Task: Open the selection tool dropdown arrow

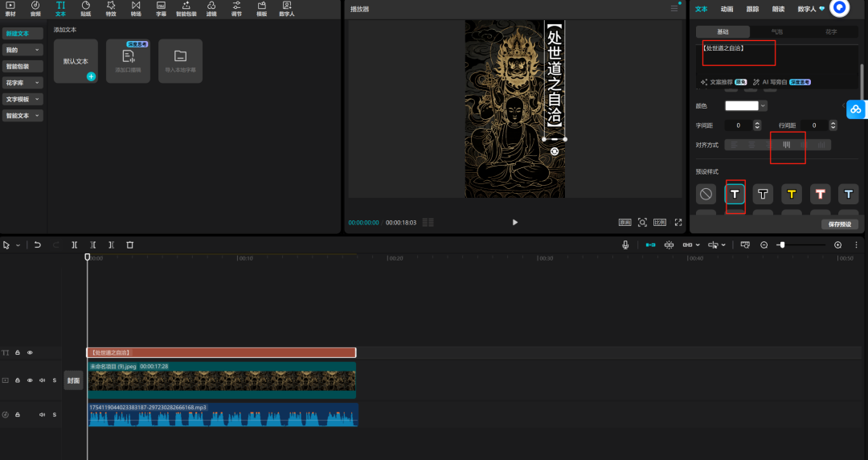Action: click(18, 245)
